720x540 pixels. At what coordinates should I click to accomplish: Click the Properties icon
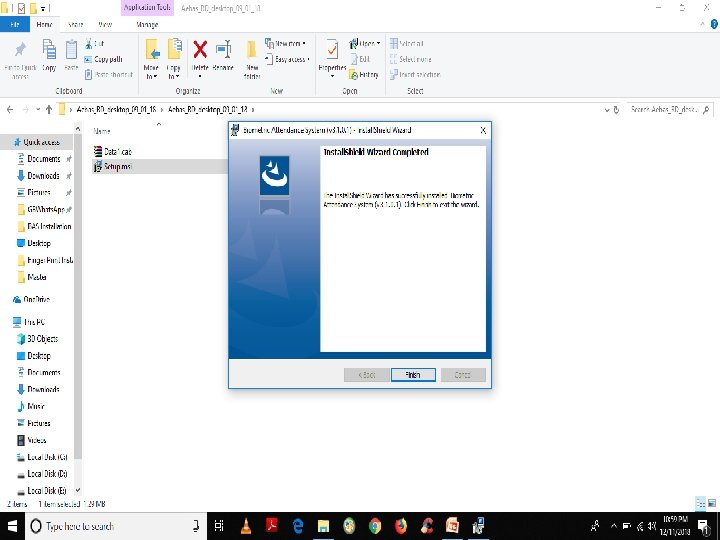[332, 50]
